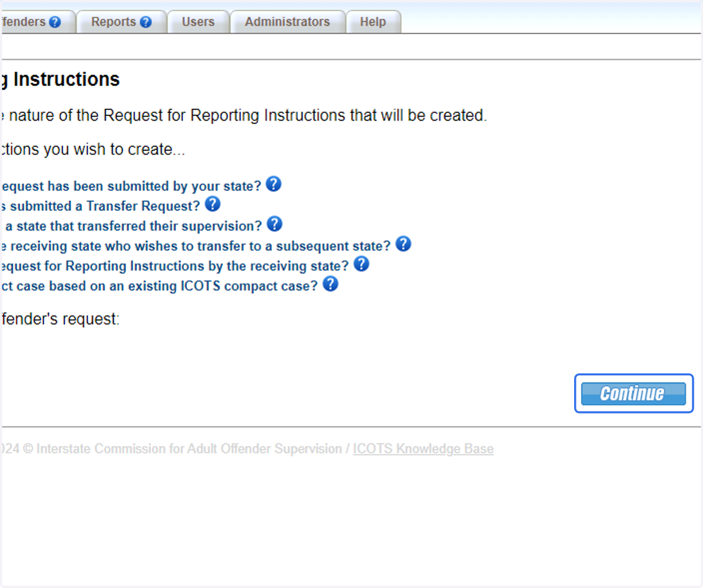Go to the Help tab
Image resolution: width=703 pixels, height=588 pixels.
(373, 22)
